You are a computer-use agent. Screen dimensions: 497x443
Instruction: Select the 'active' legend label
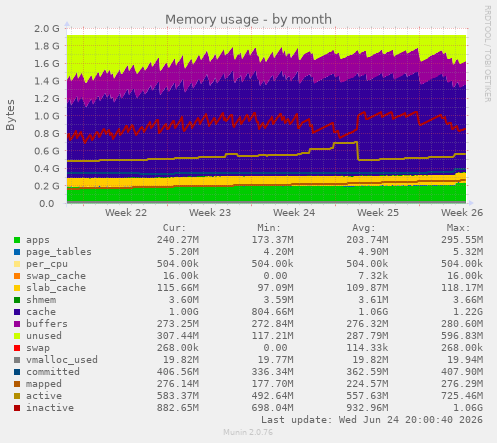pos(44,396)
